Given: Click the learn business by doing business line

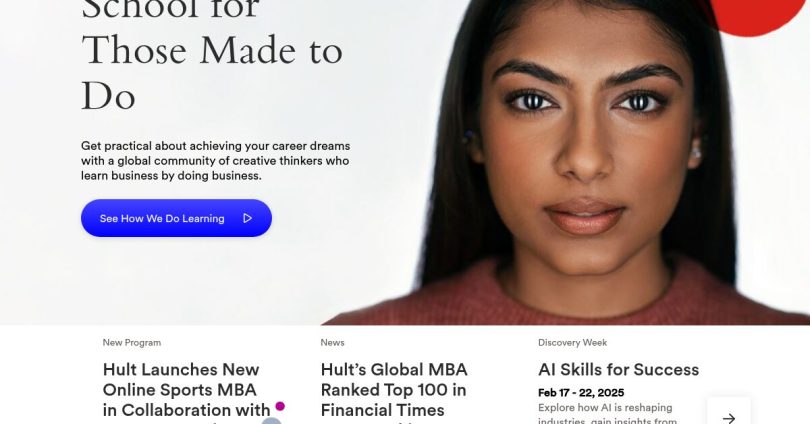Looking at the screenshot, I should (x=171, y=176).
